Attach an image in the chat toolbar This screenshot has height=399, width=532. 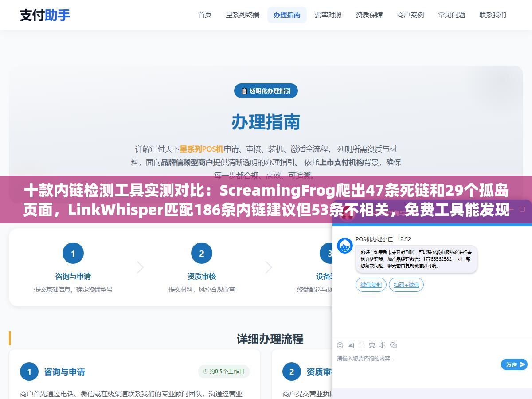(x=351, y=345)
